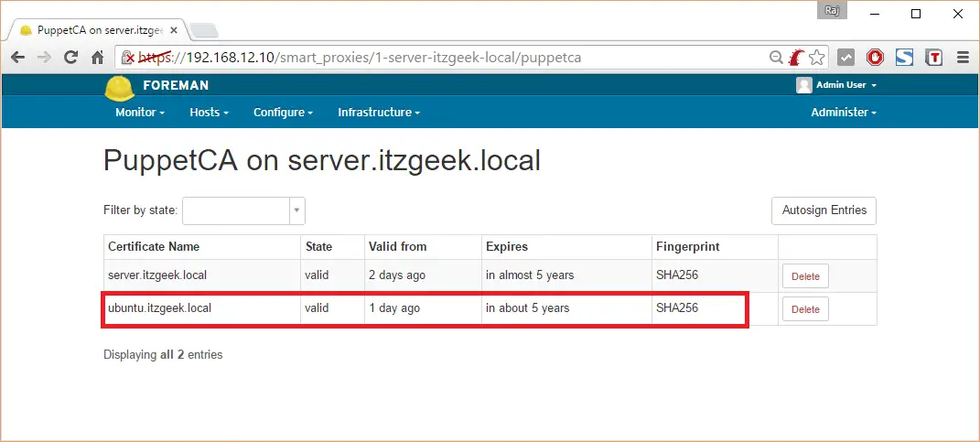Click the insecure HTTPS lock icon
980x442 pixels.
click(128, 58)
